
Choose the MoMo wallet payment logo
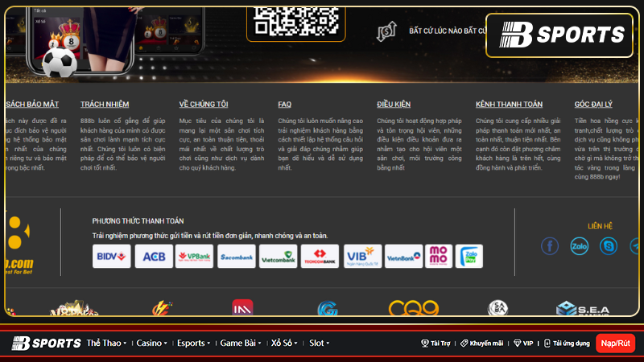pos(439,257)
